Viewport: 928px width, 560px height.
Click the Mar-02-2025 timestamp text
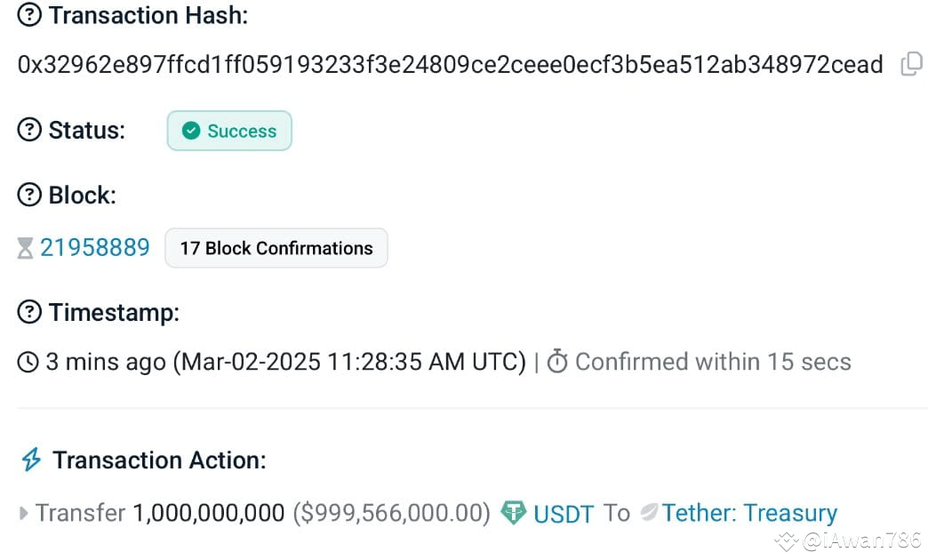[349, 362]
